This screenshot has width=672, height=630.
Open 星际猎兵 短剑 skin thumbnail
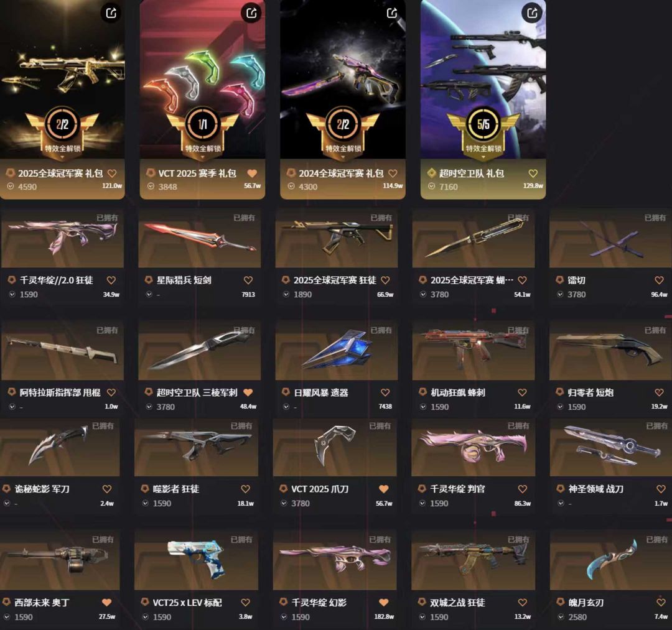[199, 239]
